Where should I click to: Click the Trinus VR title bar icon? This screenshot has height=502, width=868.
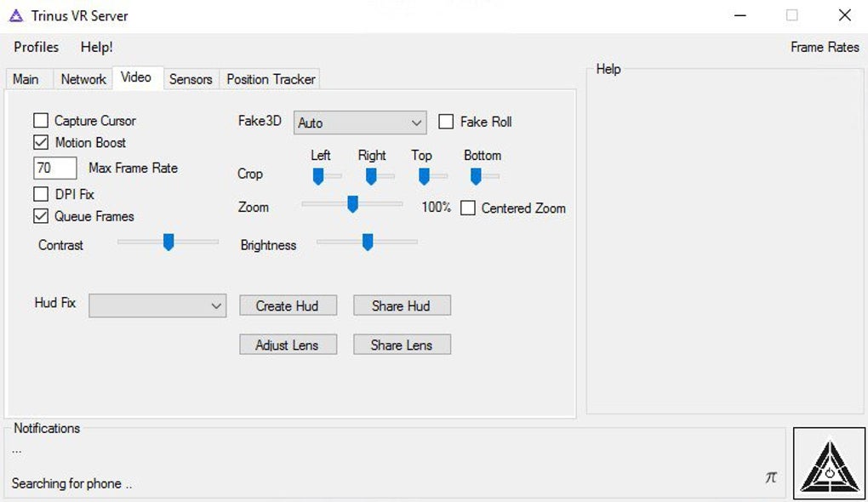click(x=15, y=15)
